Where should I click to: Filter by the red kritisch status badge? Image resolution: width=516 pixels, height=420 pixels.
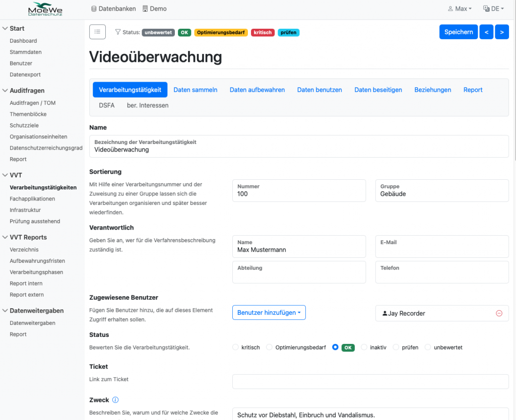tap(262, 32)
